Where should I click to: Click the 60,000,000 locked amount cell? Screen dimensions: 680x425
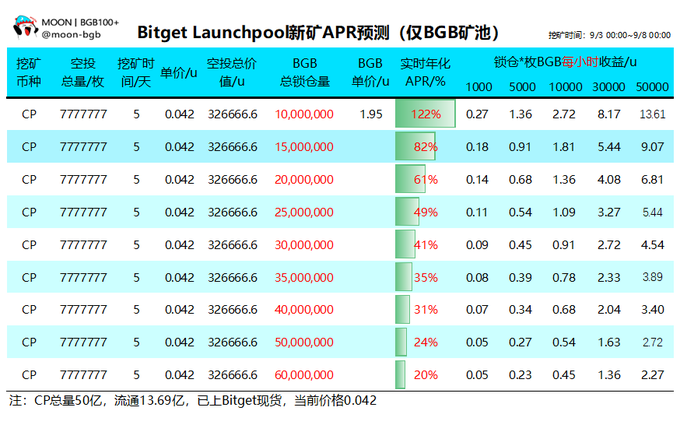[304, 375]
